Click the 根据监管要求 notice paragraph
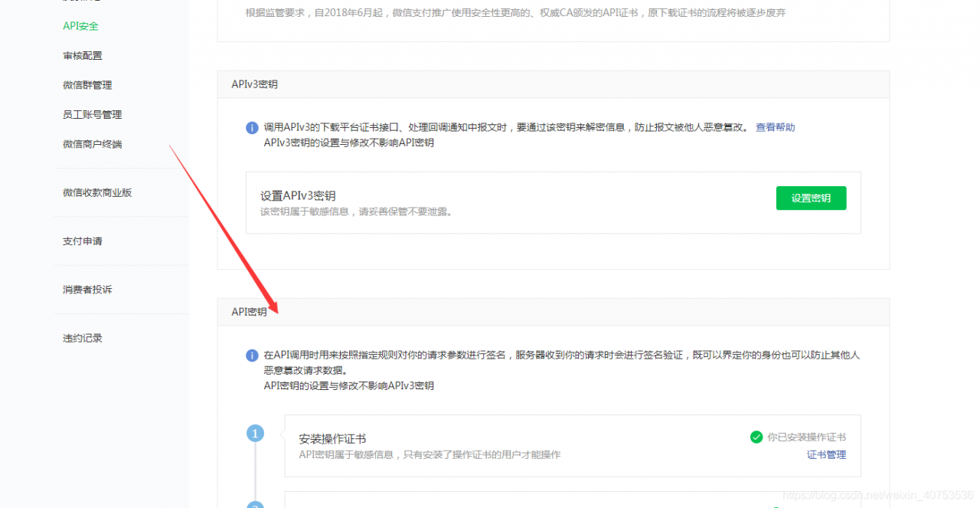 pos(515,13)
